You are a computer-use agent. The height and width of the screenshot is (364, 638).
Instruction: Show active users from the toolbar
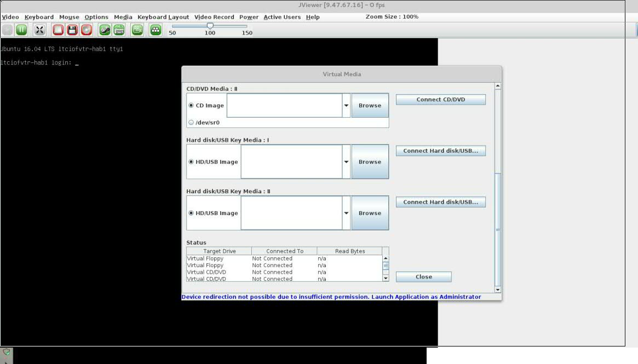coord(155,30)
